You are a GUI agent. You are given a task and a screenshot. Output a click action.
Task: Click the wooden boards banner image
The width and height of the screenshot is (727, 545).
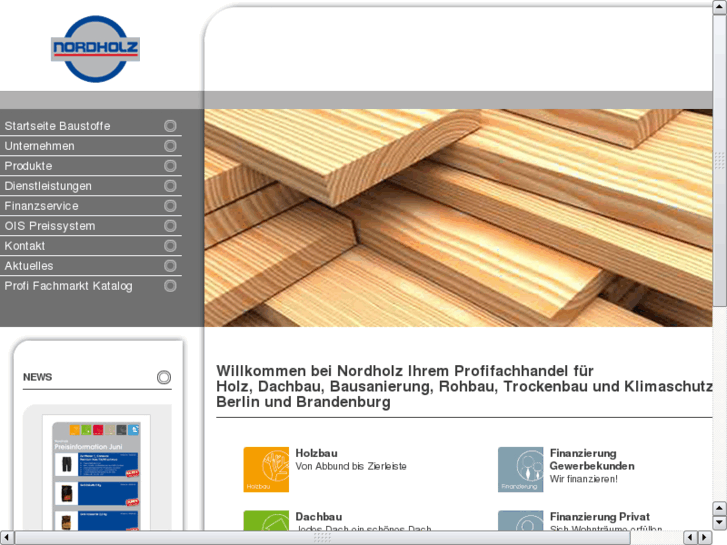coord(458,218)
